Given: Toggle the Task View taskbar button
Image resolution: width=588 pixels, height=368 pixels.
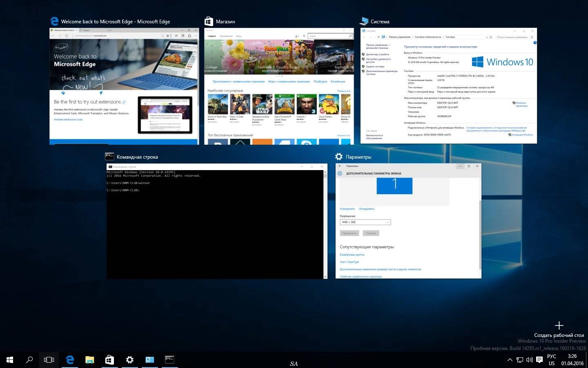Looking at the screenshot, I should click(x=49, y=360).
